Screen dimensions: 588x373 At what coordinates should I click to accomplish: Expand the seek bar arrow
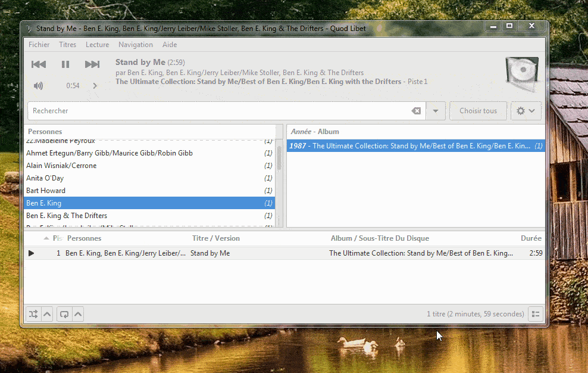pyautogui.click(x=95, y=86)
